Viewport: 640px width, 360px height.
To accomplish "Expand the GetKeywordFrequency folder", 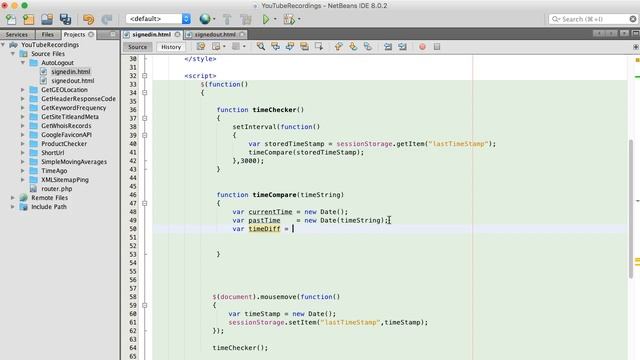I will 23,107.
